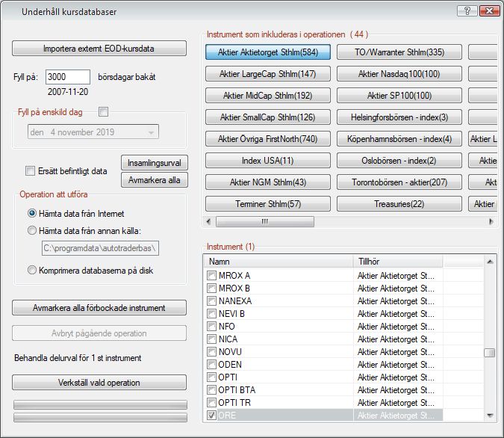Click 'Importera externt EOD-kursdata' button

[x=99, y=49]
